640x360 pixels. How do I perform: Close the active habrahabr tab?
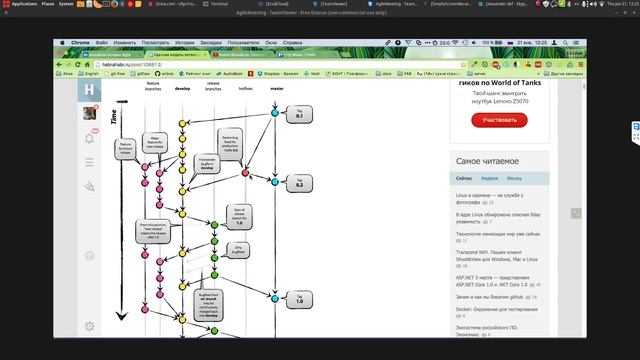click(205, 54)
